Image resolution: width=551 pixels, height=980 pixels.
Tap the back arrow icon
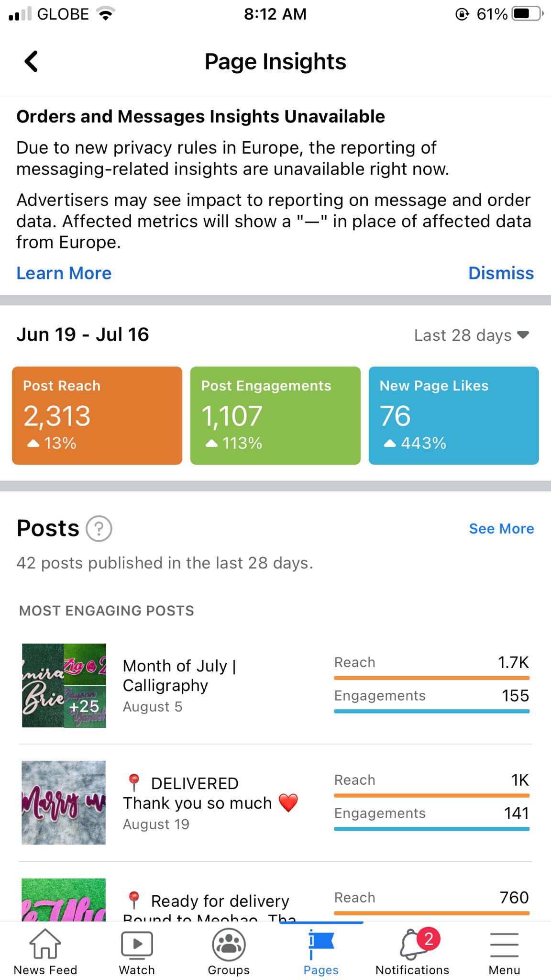point(32,61)
